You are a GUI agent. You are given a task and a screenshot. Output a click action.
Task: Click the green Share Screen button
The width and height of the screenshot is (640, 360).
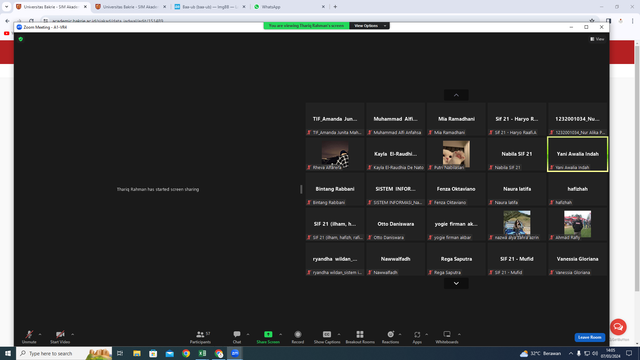point(268,337)
